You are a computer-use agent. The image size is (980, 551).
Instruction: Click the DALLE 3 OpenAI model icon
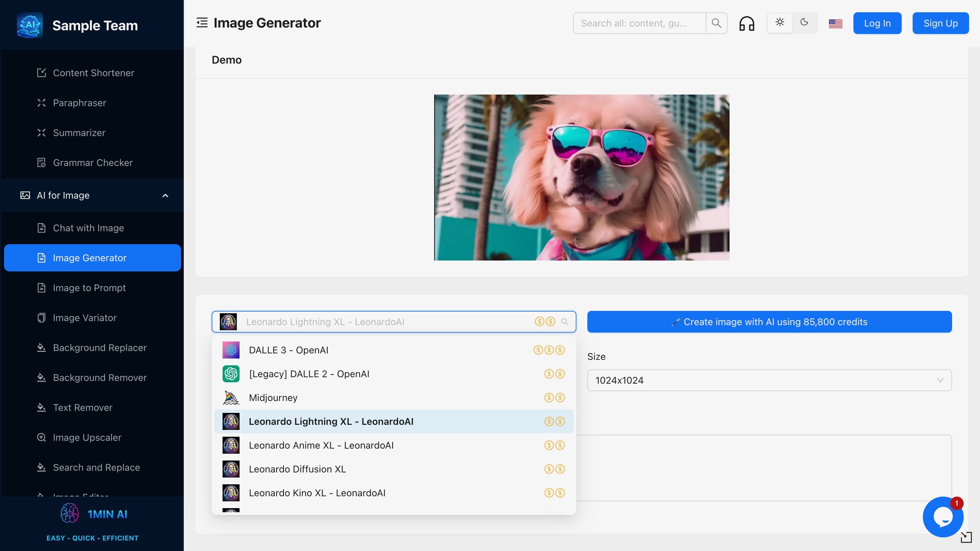pyautogui.click(x=231, y=350)
